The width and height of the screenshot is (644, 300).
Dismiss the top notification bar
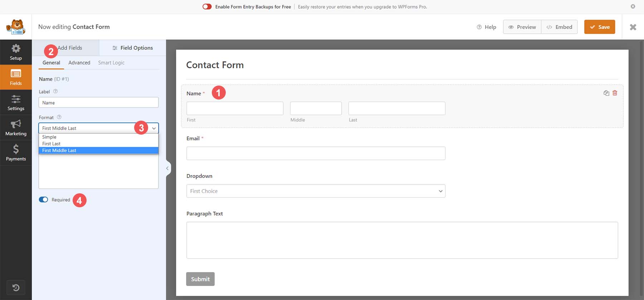coord(633,6)
